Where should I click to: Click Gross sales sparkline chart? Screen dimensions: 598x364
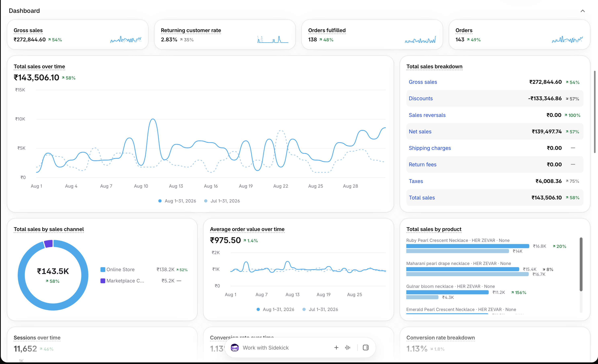[126, 39]
